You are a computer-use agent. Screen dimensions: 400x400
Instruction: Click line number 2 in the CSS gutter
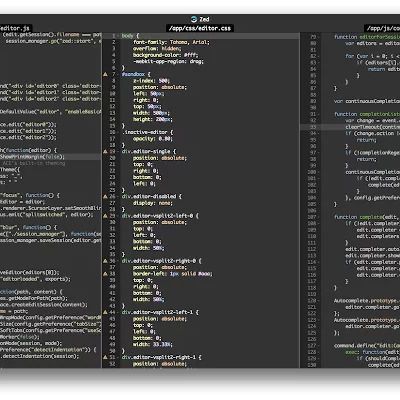113,42
